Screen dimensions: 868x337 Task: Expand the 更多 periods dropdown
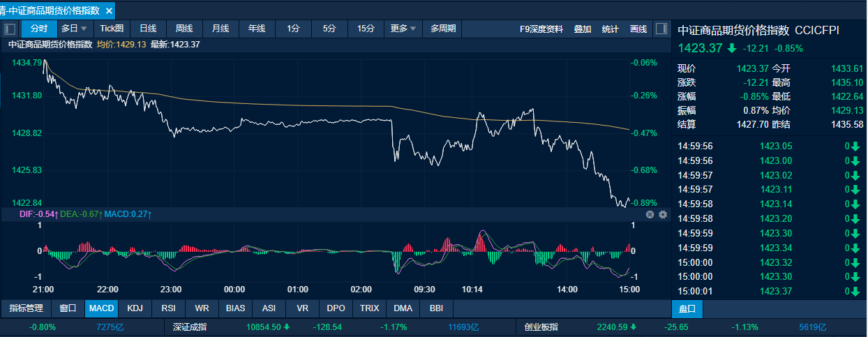403,29
